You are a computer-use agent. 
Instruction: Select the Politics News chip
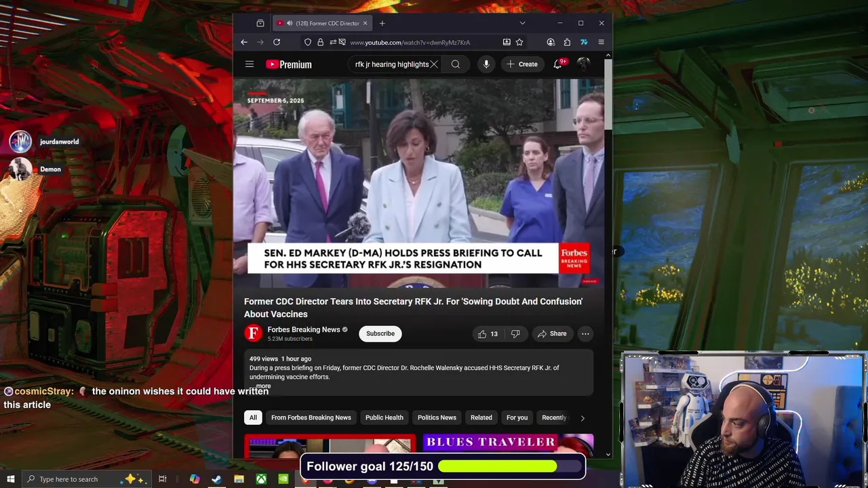pyautogui.click(x=437, y=418)
